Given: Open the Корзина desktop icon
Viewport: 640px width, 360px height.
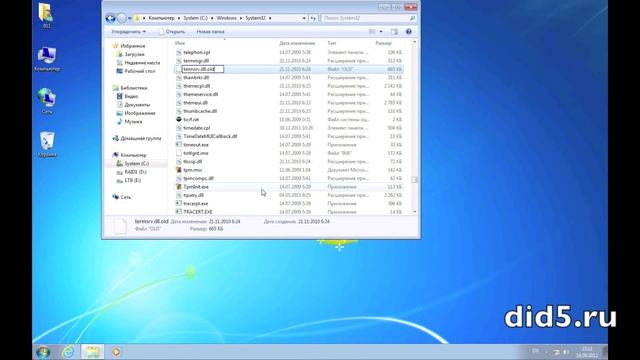Looking at the screenshot, I should pos(47,144).
